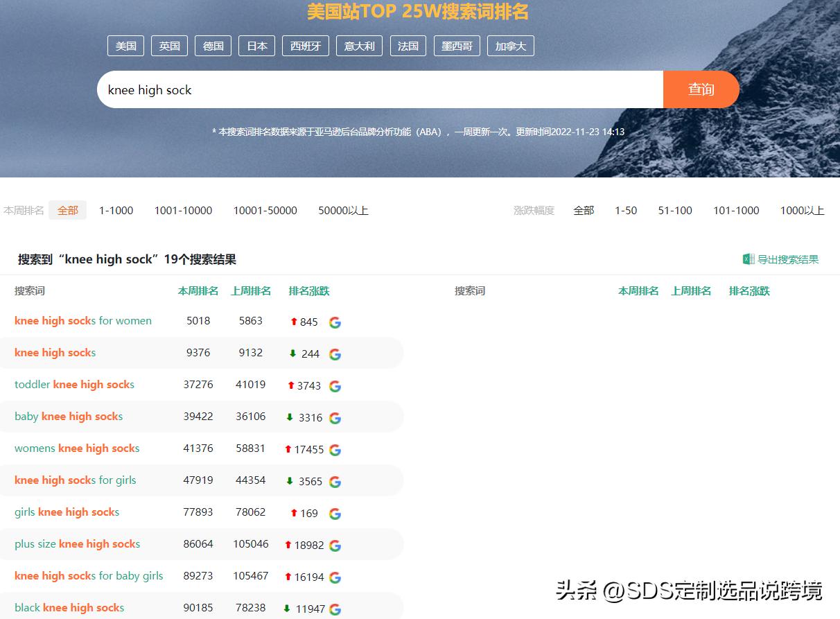Switch to the 英国 marketplace tab

point(169,46)
